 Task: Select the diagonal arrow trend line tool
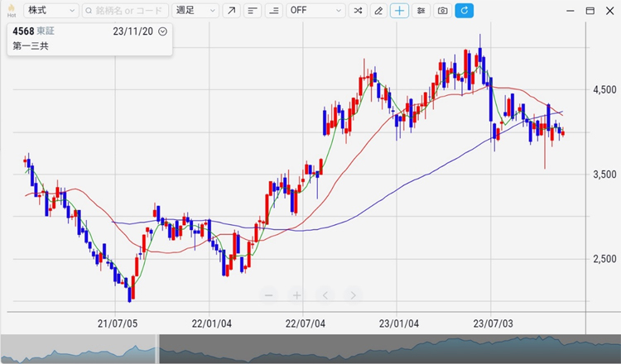point(232,11)
